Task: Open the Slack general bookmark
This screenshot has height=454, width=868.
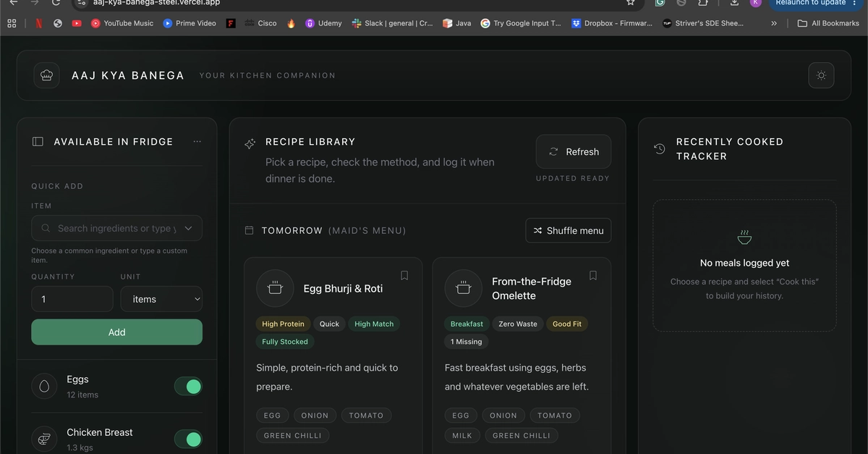Action: pos(392,23)
